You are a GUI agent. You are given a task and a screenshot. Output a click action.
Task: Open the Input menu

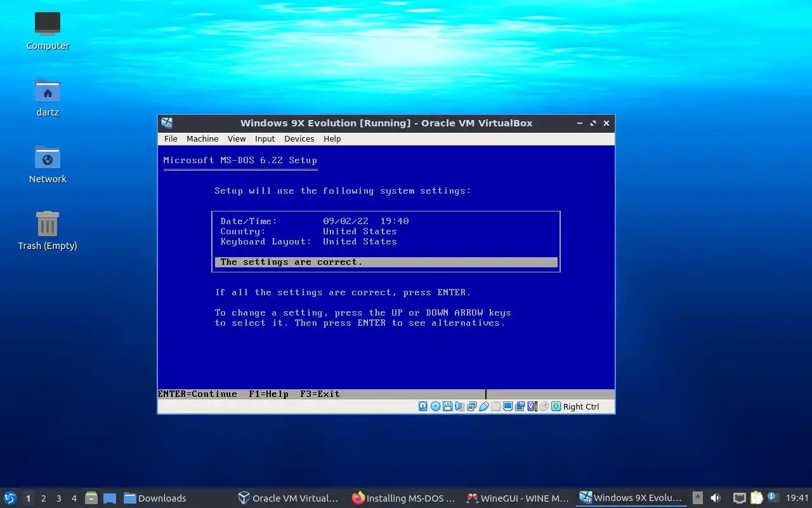(265, 138)
